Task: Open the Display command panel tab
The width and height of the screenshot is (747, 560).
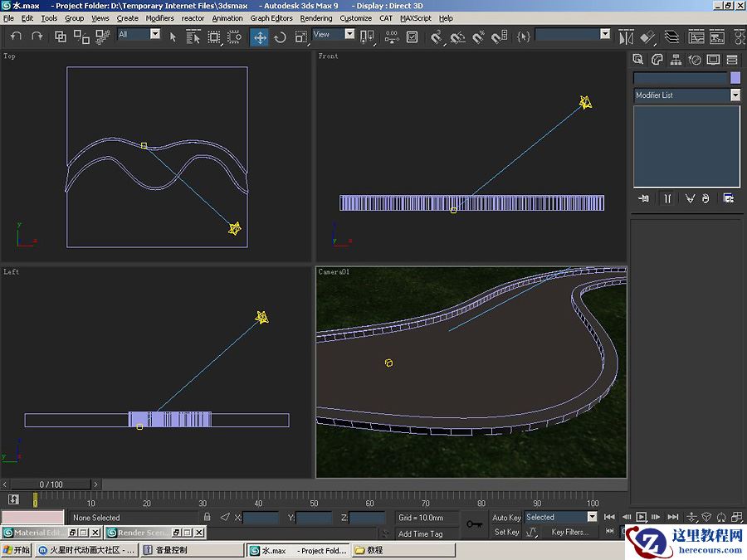Action: point(713,60)
